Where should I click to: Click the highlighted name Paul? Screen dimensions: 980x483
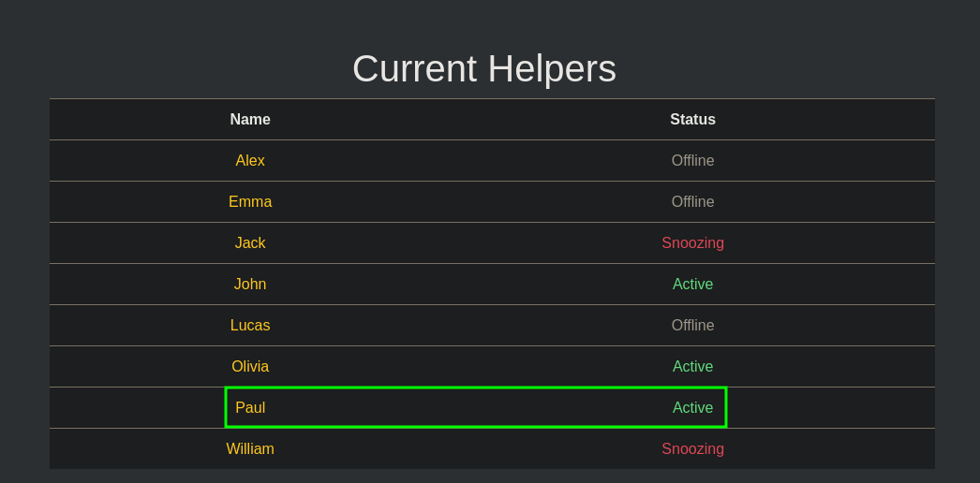250,407
